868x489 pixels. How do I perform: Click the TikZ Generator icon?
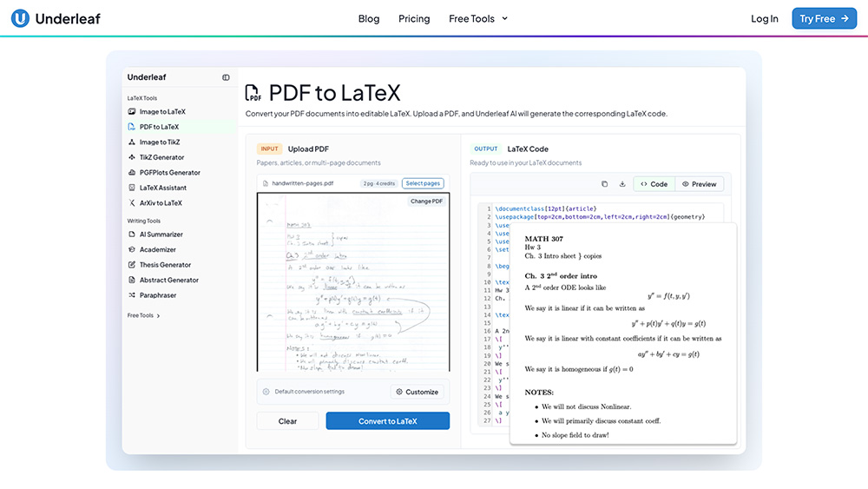[132, 157]
